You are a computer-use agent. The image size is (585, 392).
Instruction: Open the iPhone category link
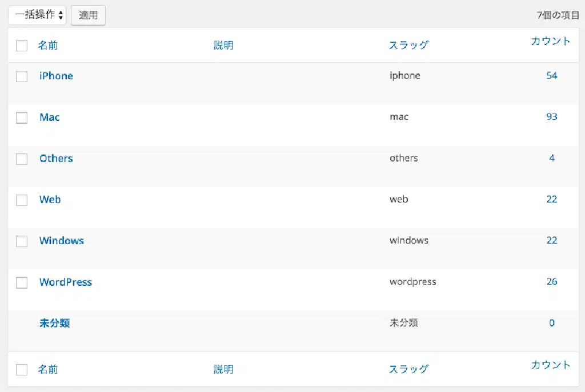click(x=56, y=76)
